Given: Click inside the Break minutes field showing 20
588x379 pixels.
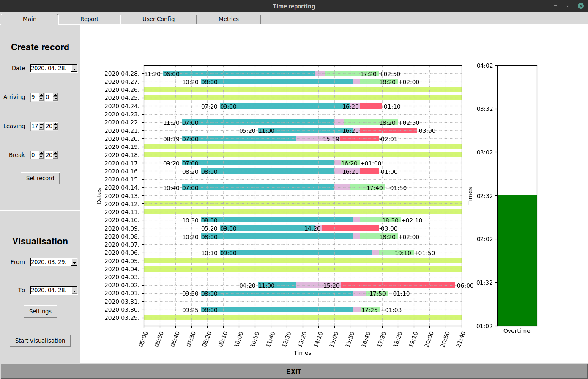Looking at the screenshot, I should [x=49, y=155].
